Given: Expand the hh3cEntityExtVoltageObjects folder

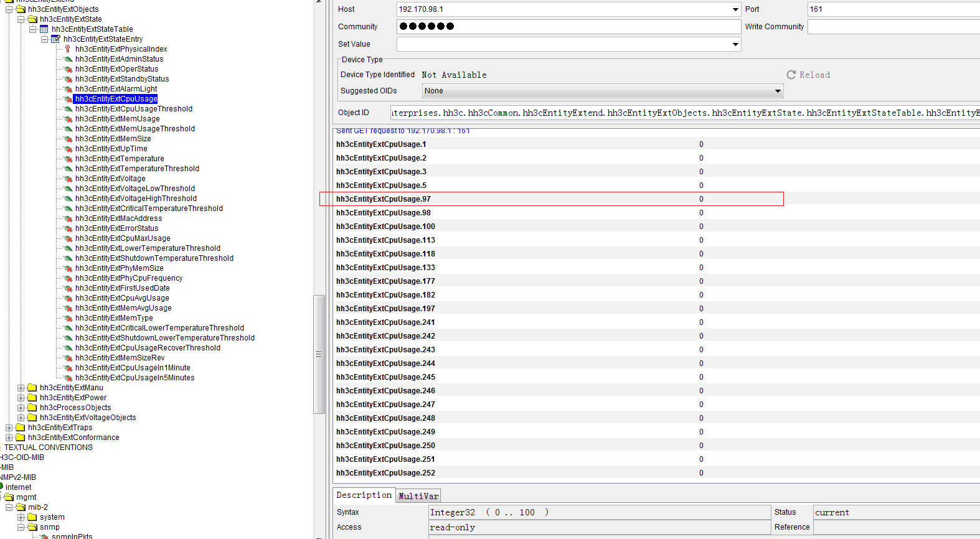Looking at the screenshot, I should 21,418.
